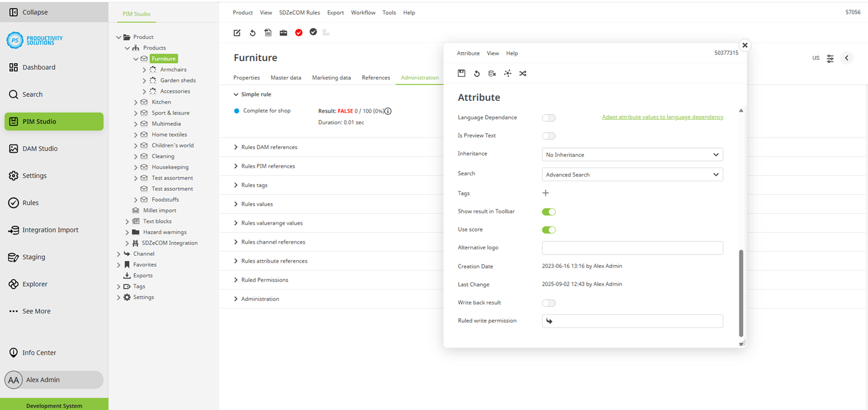Click the save icon in Attribute dialog
868x410 pixels.
462,73
